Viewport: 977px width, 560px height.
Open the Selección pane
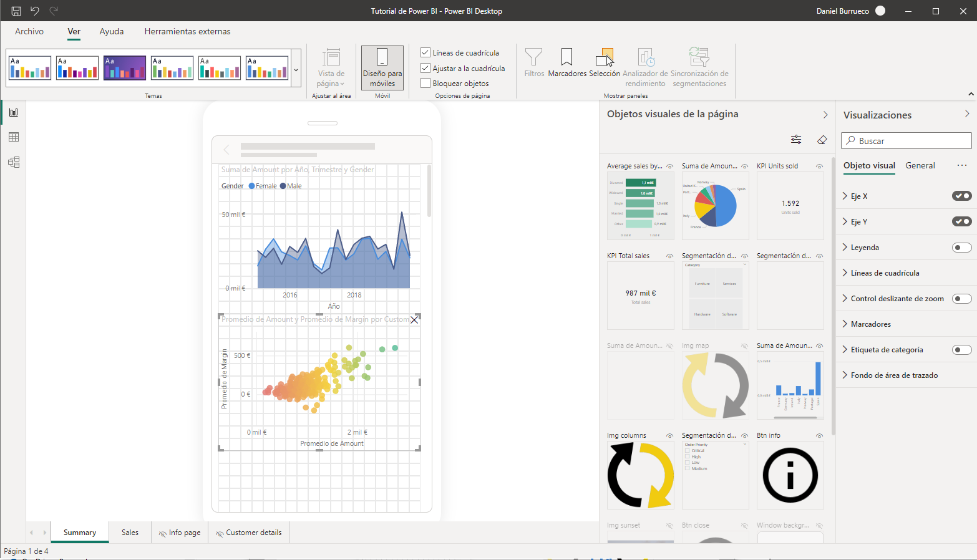604,62
